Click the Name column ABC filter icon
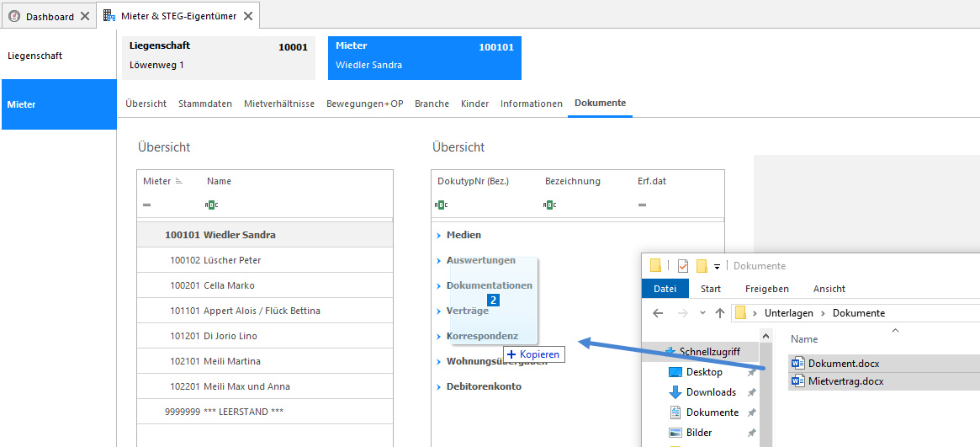This screenshot has height=447, width=980. click(x=212, y=205)
